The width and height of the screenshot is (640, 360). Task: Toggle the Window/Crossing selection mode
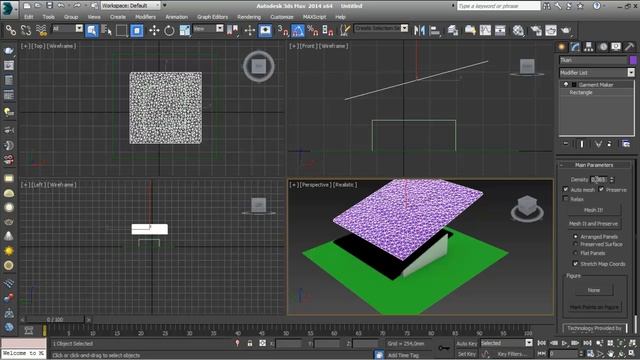[137, 31]
